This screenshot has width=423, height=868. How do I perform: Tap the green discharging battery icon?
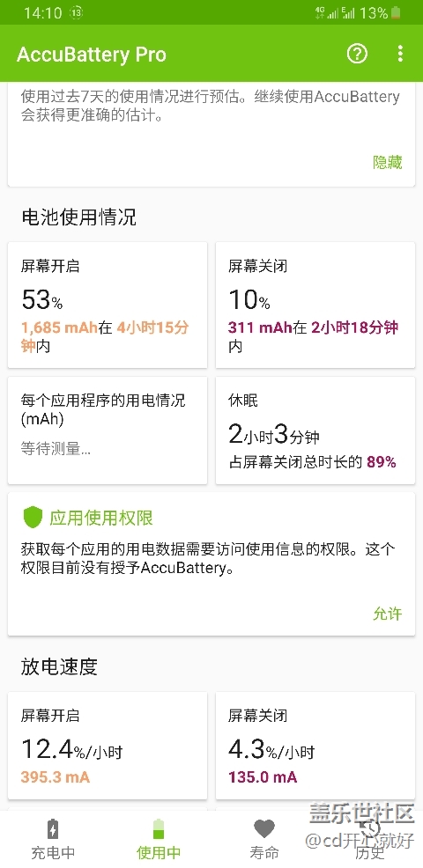pyautogui.click(x=159, y=829)
